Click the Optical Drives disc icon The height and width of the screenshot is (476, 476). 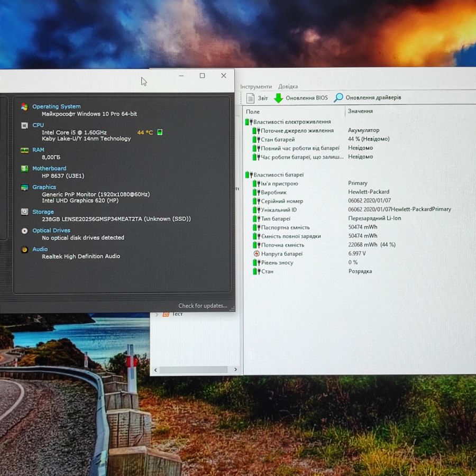(x=24, y=231)
